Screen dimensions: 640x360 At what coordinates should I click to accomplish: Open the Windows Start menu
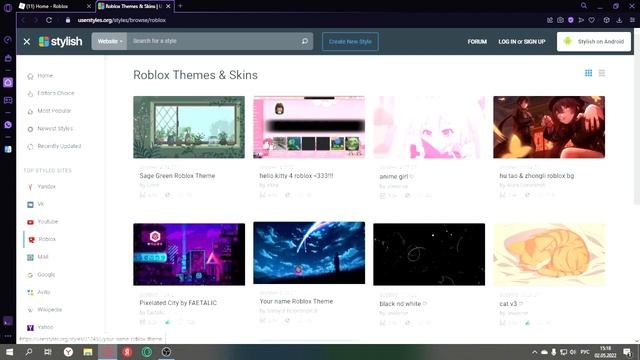pyautogui.click(x=9, y=352)
